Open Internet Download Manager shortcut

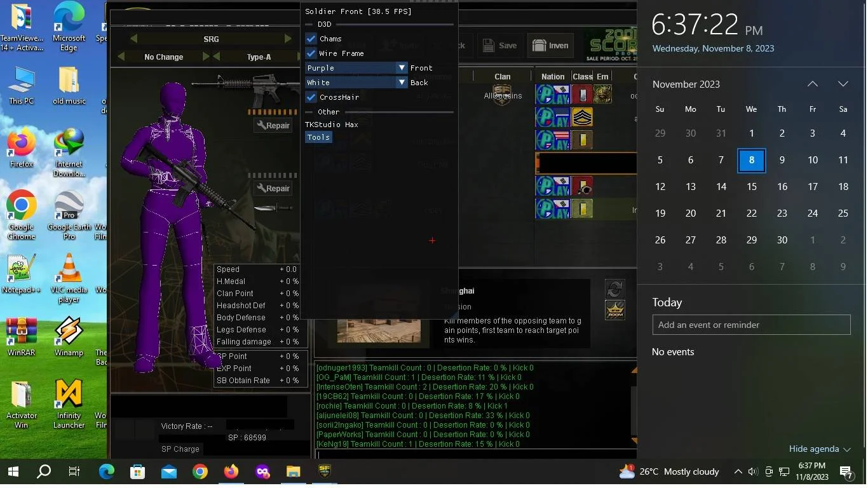pos(69,153)
